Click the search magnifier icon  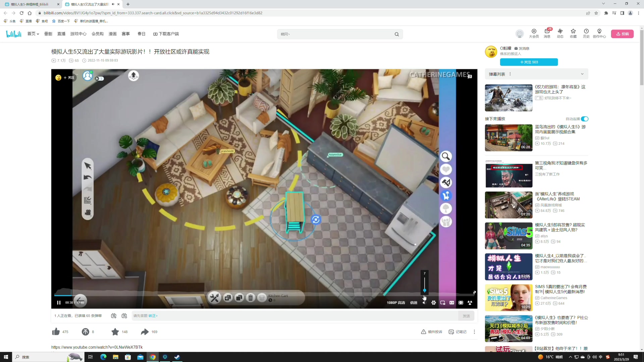[397, 34]
